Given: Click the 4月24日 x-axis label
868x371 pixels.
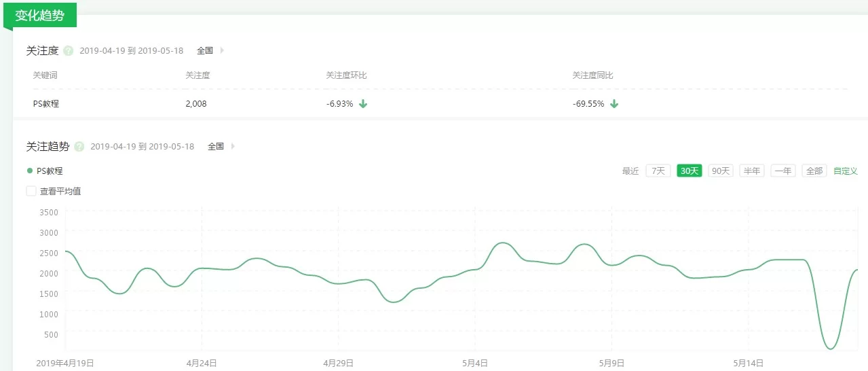Looking at the screenshot, I should pos(202,363).
